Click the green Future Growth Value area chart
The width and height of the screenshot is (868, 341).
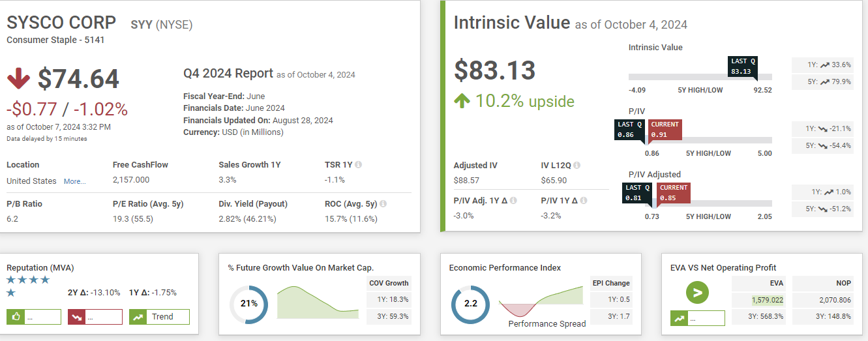(x=318, y=301)
